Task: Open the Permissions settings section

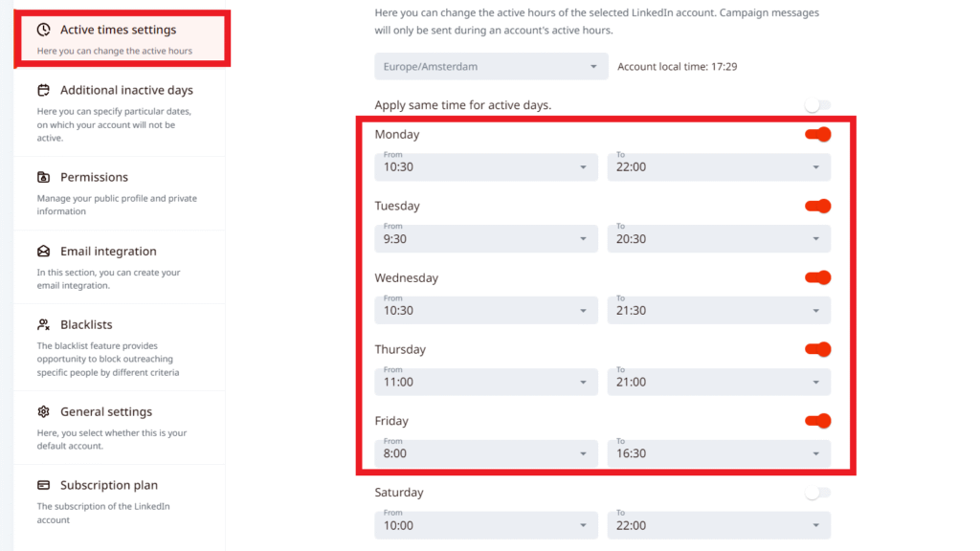Action: click(x=94, y=178)
